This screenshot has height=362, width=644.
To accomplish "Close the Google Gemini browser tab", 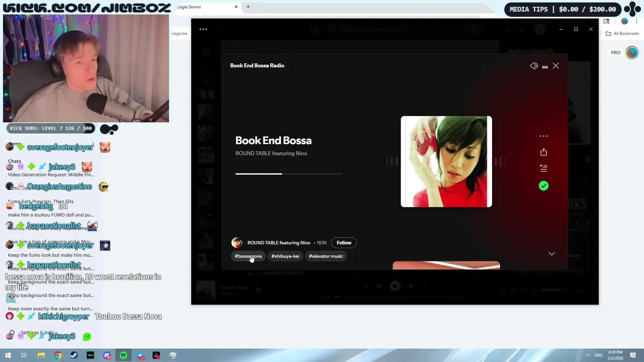I will [236, 7].
